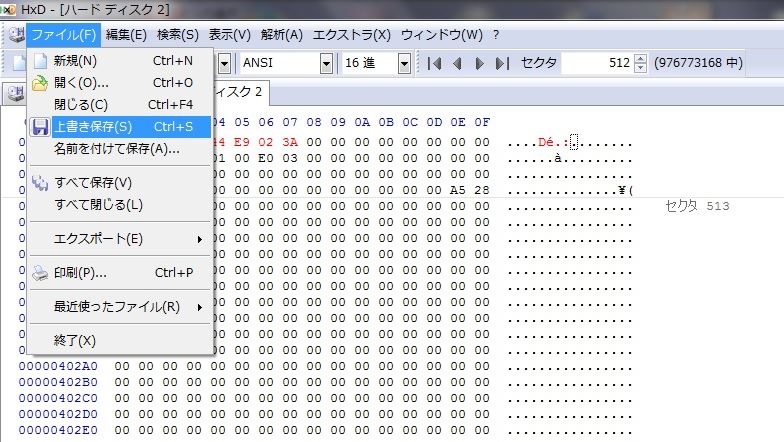Choose 新規(N) from the file menu
Screen dimensions: 784x442
120,60
